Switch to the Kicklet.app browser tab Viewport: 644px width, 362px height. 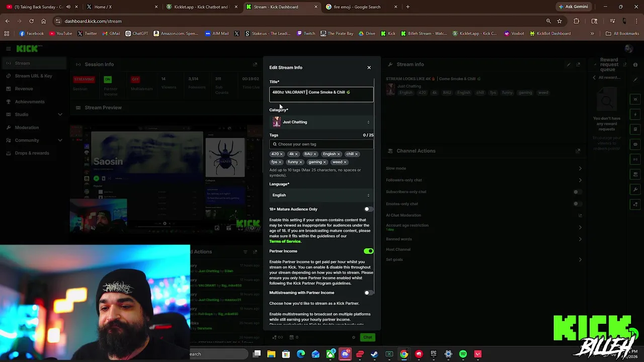(x=201, y=7)
